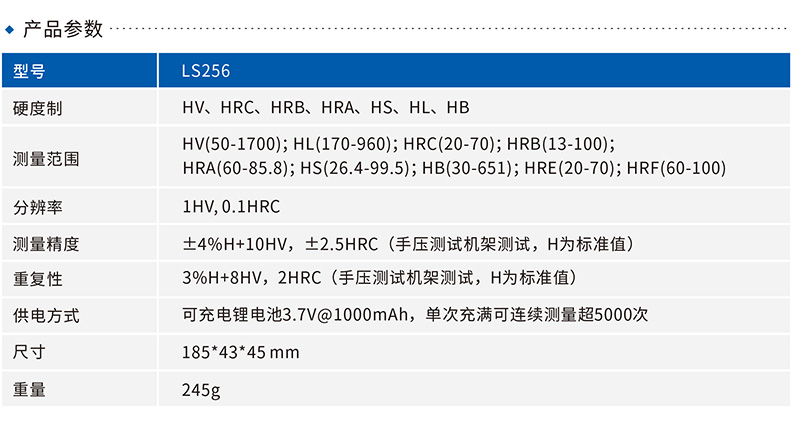Viewport: 800px width, 446px height.
Task: Click the 产品参数 section heading
Action: coord(62,29)
